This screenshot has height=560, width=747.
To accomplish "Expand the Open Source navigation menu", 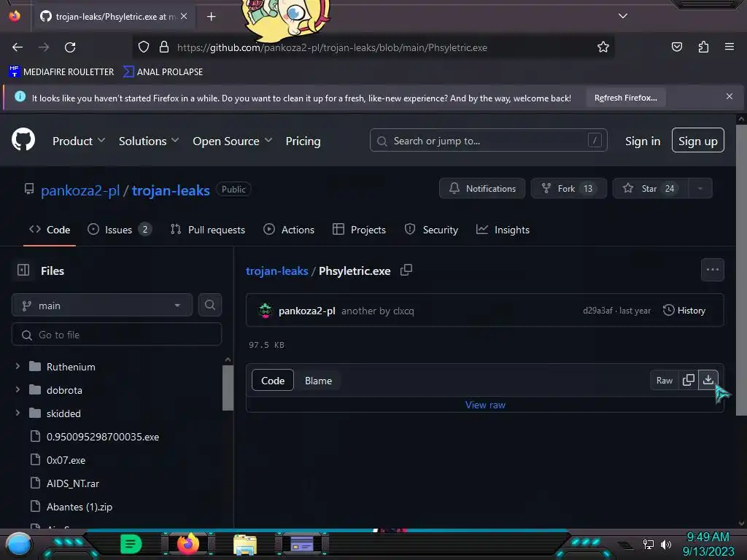I will click(x=233, y=141).
